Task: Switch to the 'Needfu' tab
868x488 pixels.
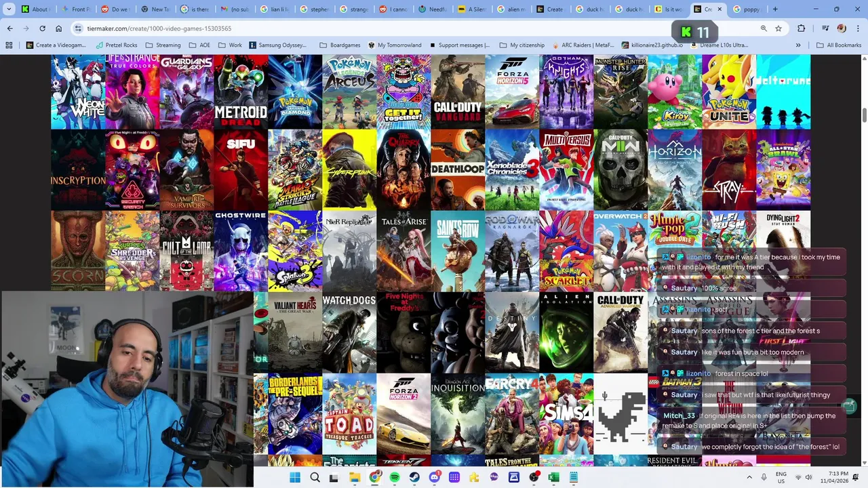Action: tap(432, 9)
